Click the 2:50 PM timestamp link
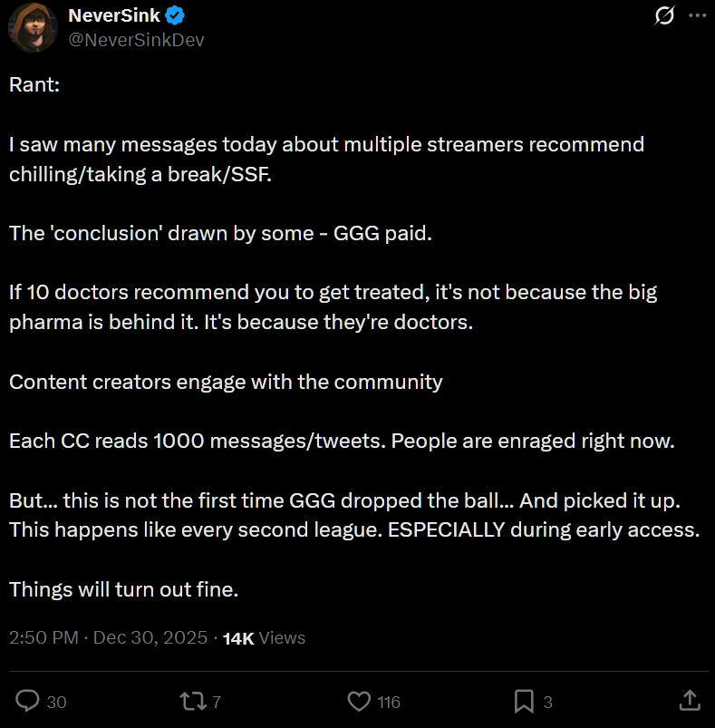This screenshot has height=728, width=715. (43, 637)
